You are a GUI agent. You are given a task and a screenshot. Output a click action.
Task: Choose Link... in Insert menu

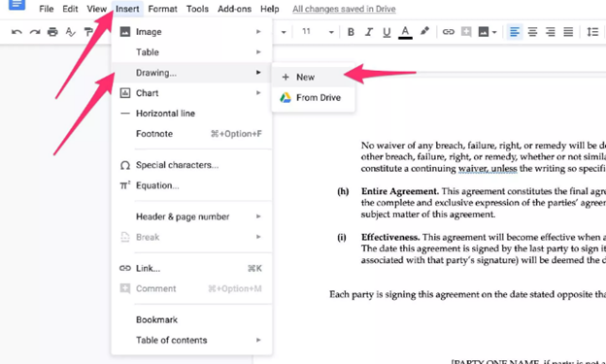(191, 269)
